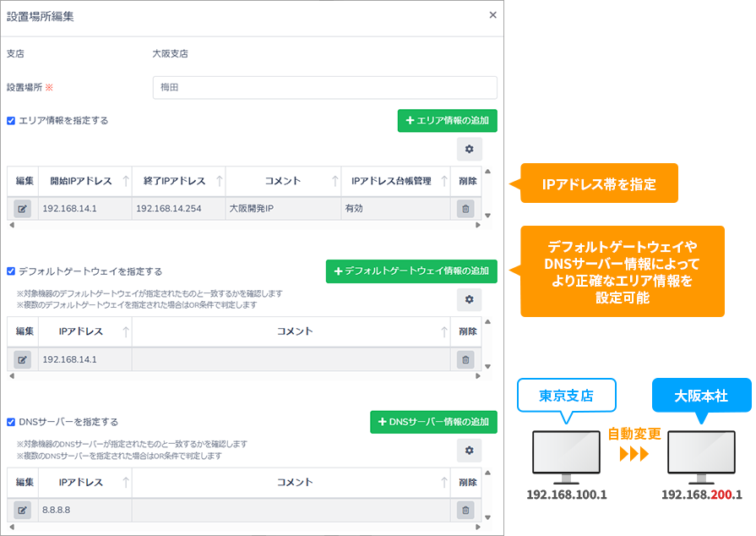
Task: Sort by 終了IPアドレス column arrow
Action: coord(220,181)
